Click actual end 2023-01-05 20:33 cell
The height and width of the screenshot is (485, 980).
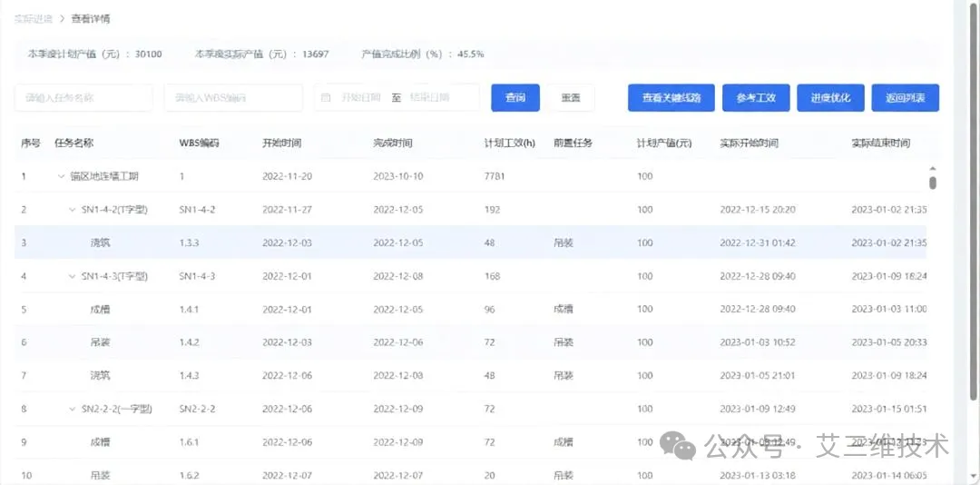tap(888, 342)
